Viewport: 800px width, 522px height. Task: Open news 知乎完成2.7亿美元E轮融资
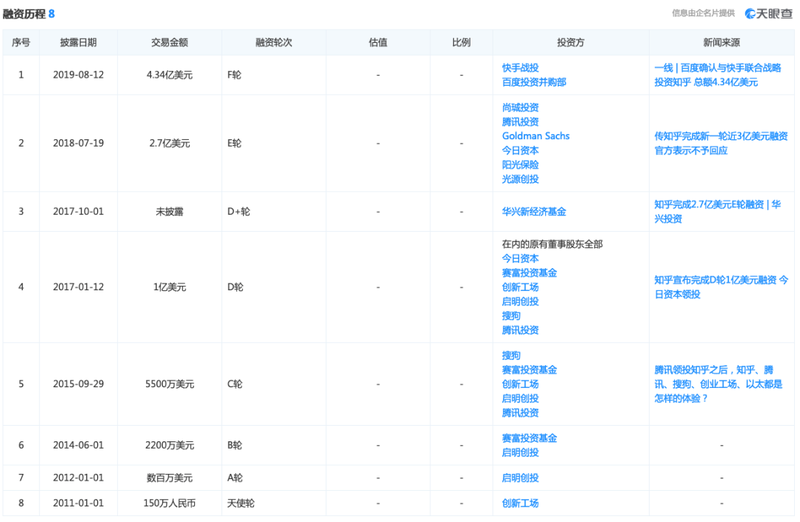(x=717, y=212)
